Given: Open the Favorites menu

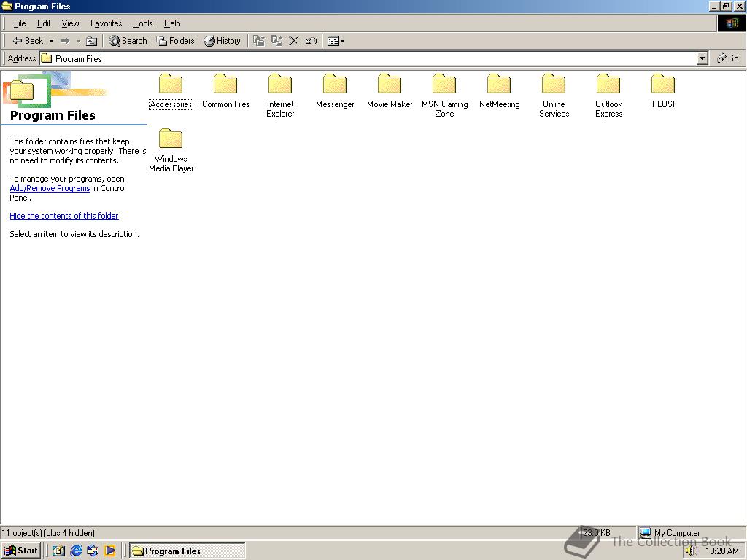Looking at the screenshot, I should (x=107, y=23).
